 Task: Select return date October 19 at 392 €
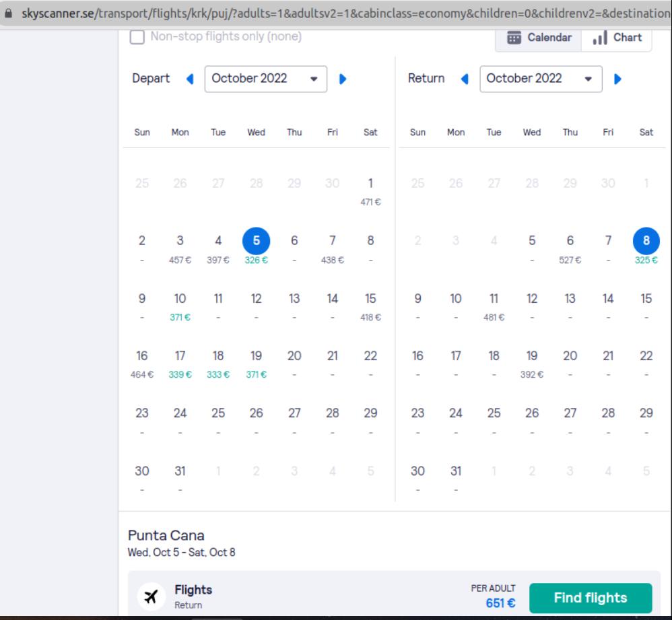pos(532,364)
